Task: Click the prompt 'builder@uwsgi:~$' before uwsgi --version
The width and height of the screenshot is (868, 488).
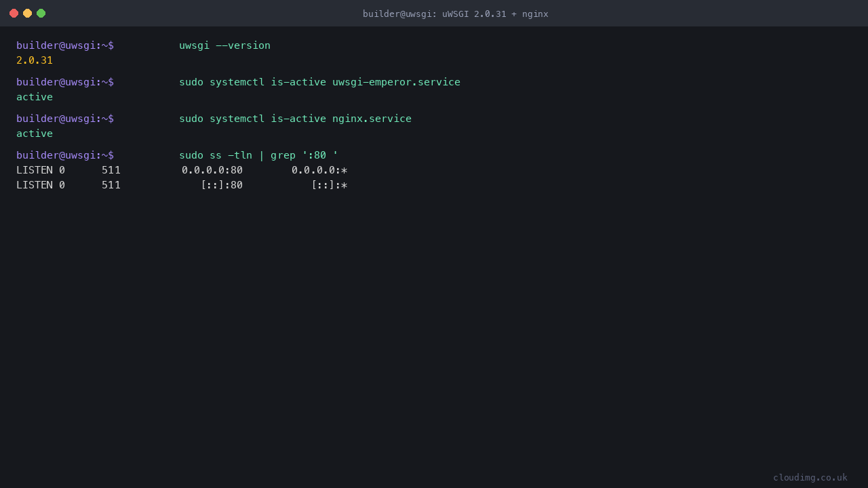Action: [65, 45]
